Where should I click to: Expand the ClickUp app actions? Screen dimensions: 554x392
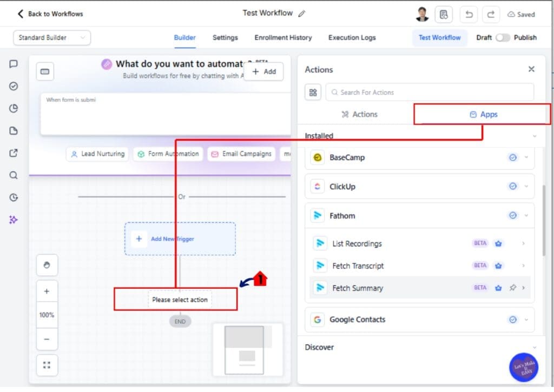(525, 186)
